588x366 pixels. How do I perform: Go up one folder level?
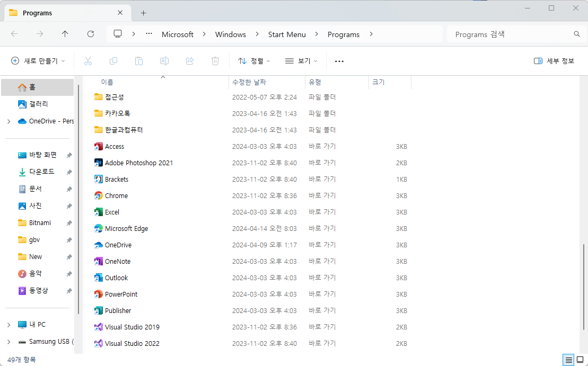point(65,34)
